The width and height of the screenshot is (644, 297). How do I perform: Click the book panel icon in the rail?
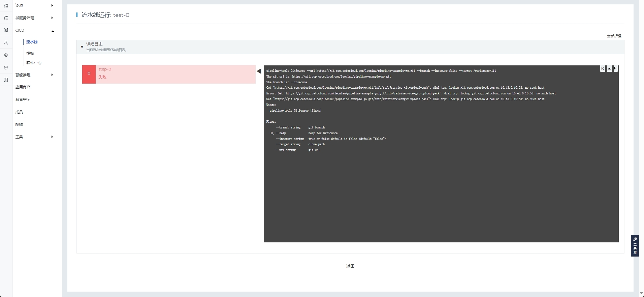[6, 80]
